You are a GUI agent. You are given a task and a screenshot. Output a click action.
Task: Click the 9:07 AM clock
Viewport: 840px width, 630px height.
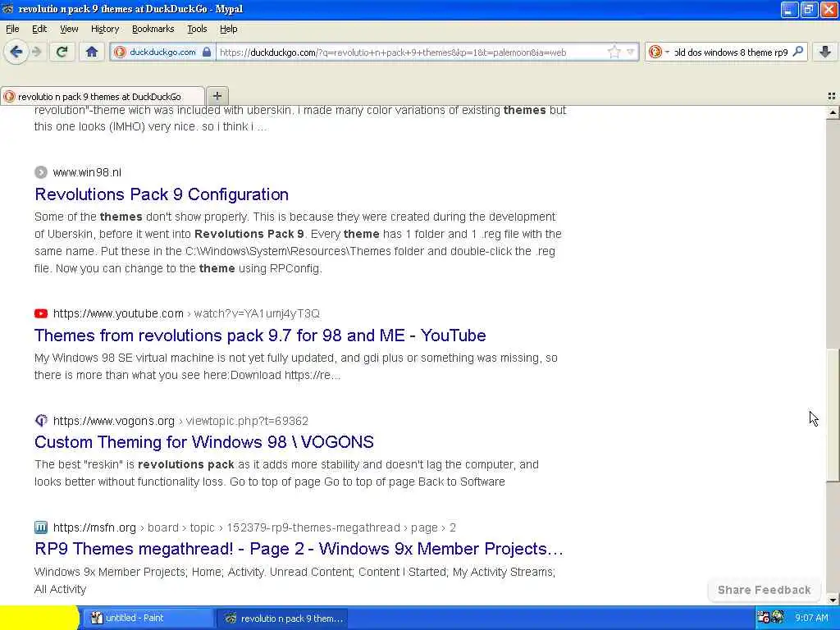[811, 618]
